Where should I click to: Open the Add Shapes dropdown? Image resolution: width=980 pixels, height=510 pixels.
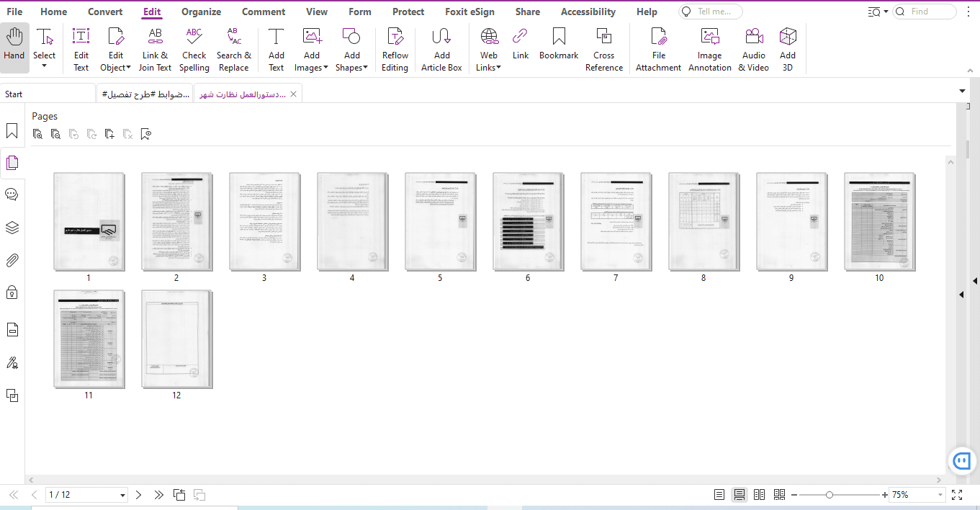(365, 68)
